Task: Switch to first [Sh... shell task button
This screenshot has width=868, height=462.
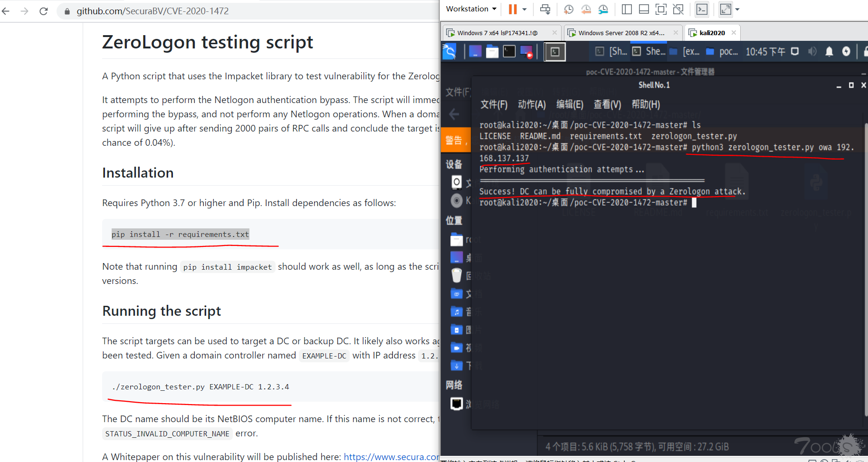Action: pyautogui.click(x=612, y=51)
